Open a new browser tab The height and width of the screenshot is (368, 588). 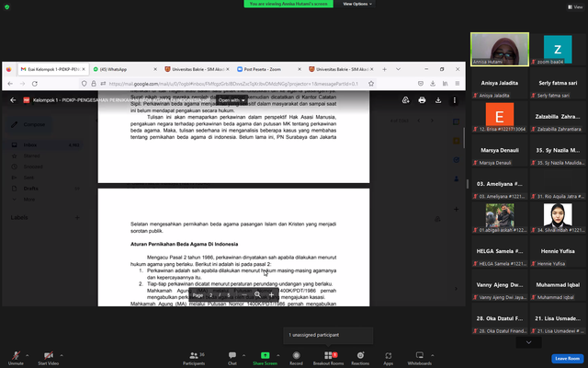(384, 69)
